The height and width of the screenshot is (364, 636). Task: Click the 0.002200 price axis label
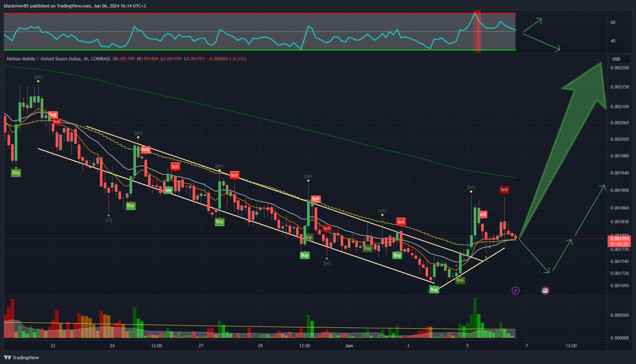[620, 68]
